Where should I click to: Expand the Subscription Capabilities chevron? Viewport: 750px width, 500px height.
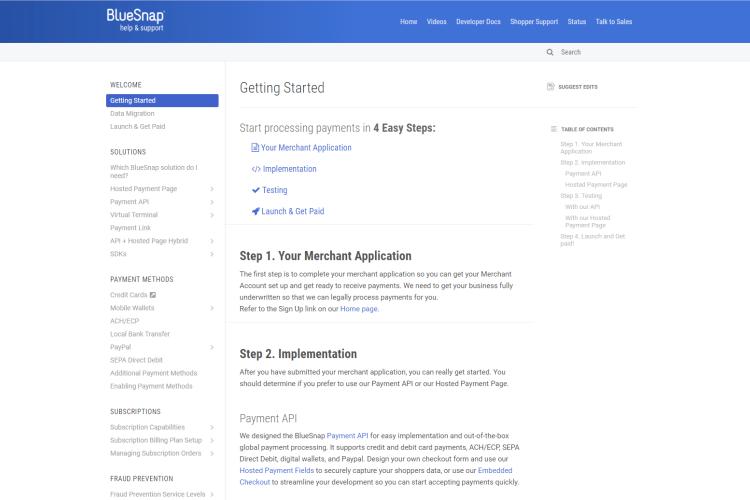pos(211,427)
